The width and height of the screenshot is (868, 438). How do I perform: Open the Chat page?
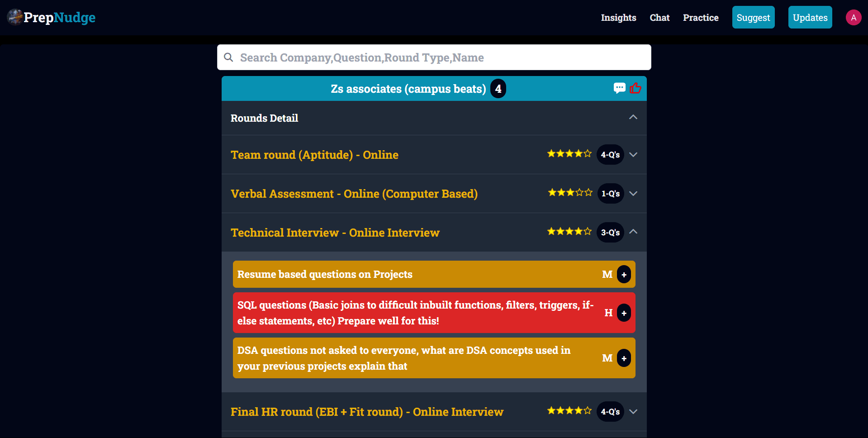pyautogui.click(x=659, y=18)
